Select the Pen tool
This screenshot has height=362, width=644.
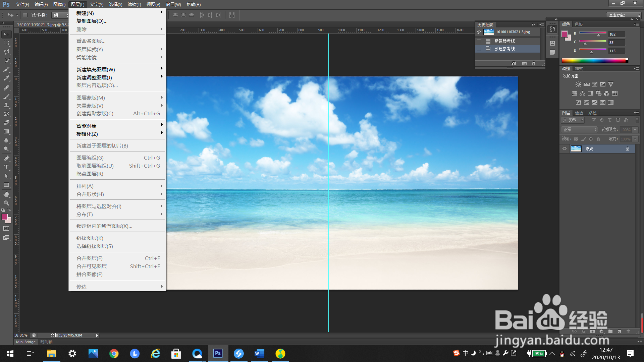(x=6, y=158)
